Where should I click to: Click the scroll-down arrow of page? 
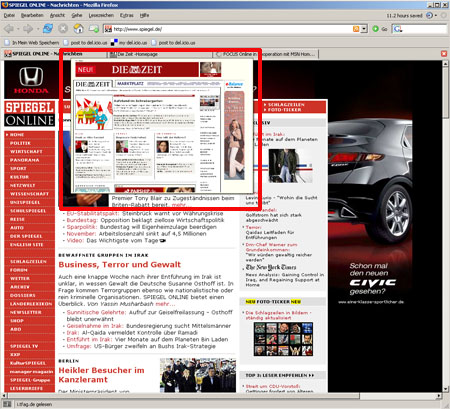(445, 389)
